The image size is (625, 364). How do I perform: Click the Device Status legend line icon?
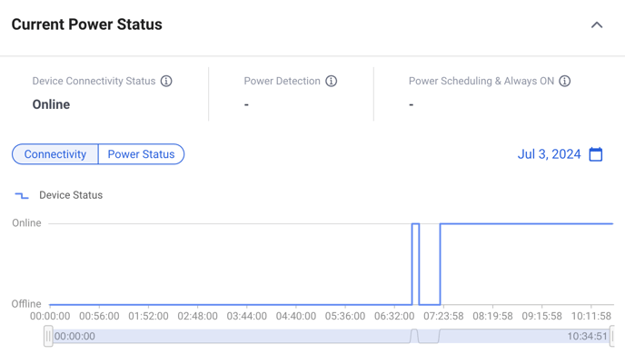pos(22,195)
